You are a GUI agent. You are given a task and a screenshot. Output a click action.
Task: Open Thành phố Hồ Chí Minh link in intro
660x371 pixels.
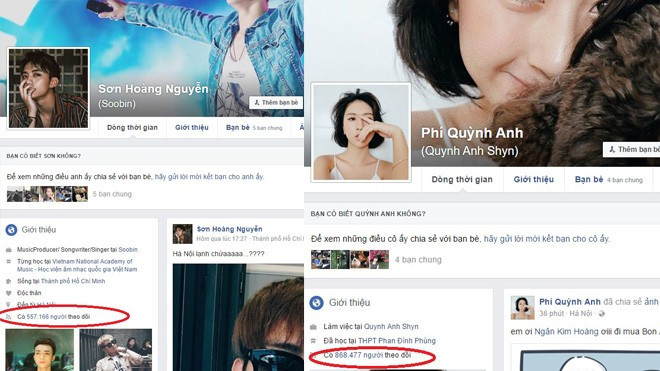pos(73,281)
